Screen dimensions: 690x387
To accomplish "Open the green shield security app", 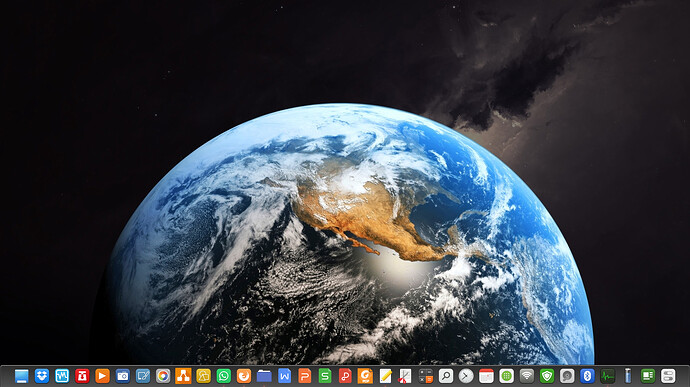I will tap(547, 376).
